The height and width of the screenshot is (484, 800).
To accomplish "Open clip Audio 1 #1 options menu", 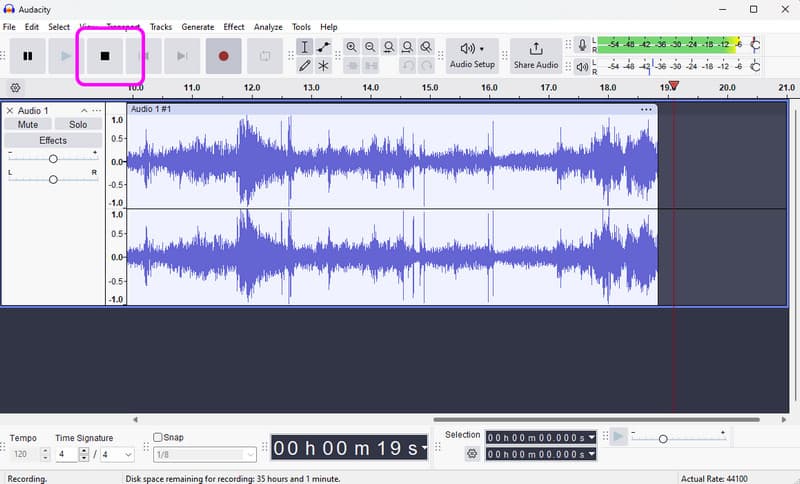I will pos(646,109).
